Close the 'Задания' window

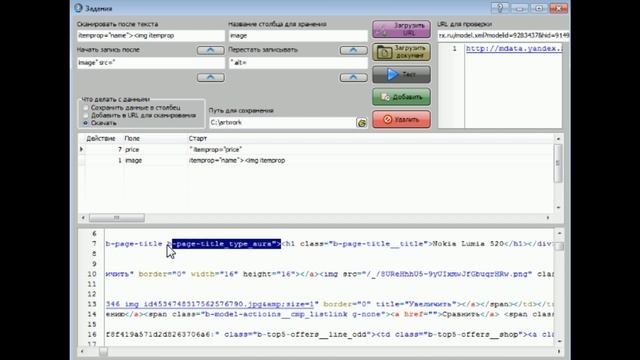tap(558, 7)
